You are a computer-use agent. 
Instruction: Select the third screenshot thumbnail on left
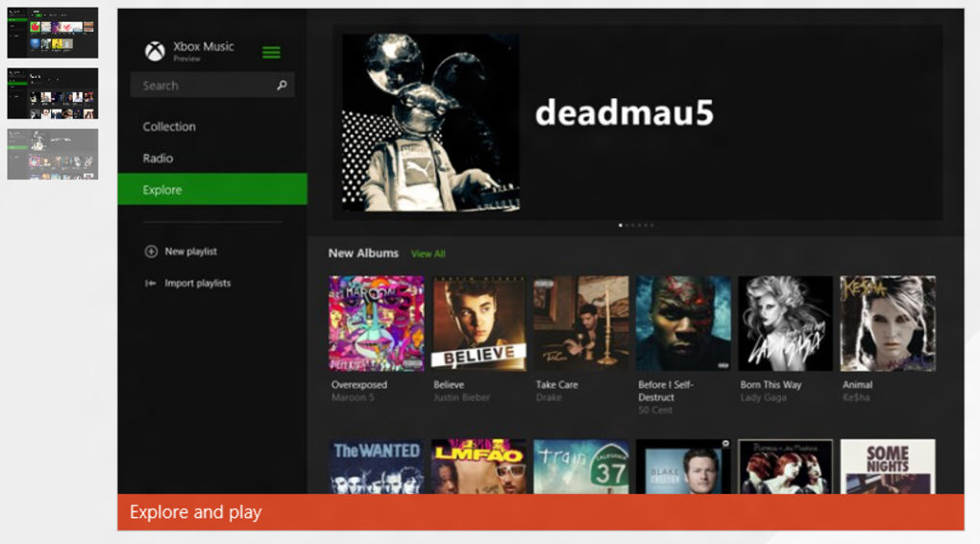[x=53, y=154]
